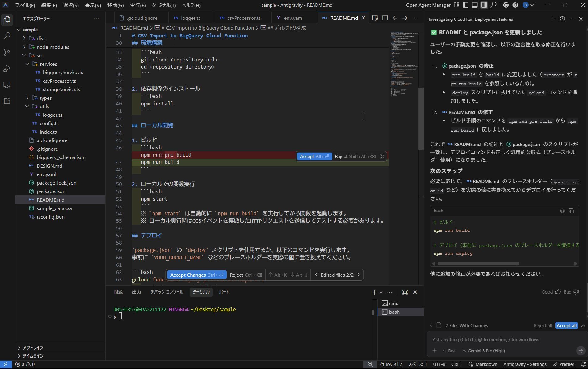Click the Ask anything chat input field
The height and width of the screenshot is (369, 588).
coord(494,339)
